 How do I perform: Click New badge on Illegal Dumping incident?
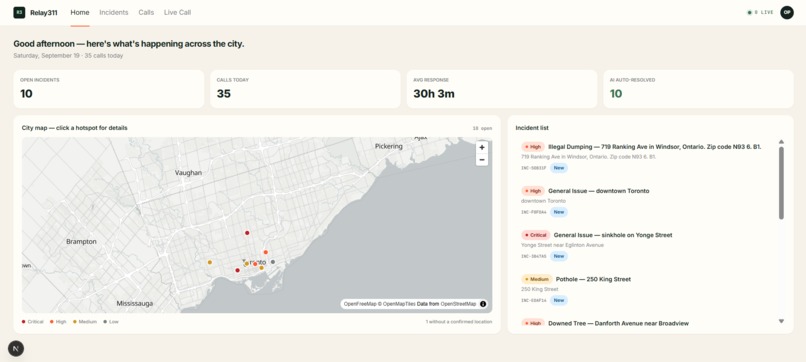559,168
